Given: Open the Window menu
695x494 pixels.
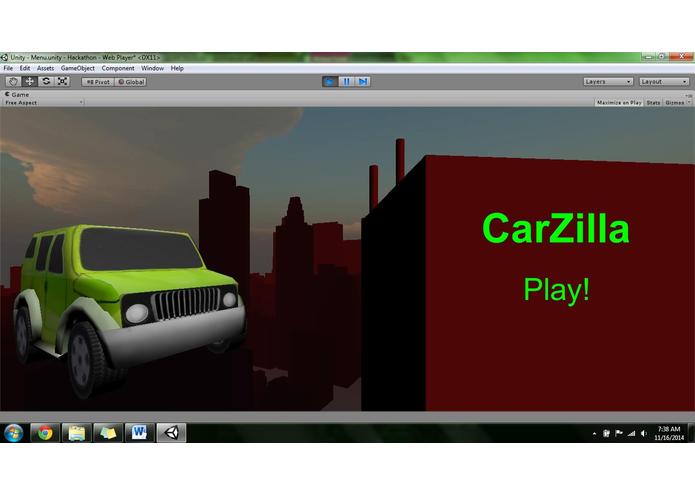Looking at the screenshot, I should [152, 68].
